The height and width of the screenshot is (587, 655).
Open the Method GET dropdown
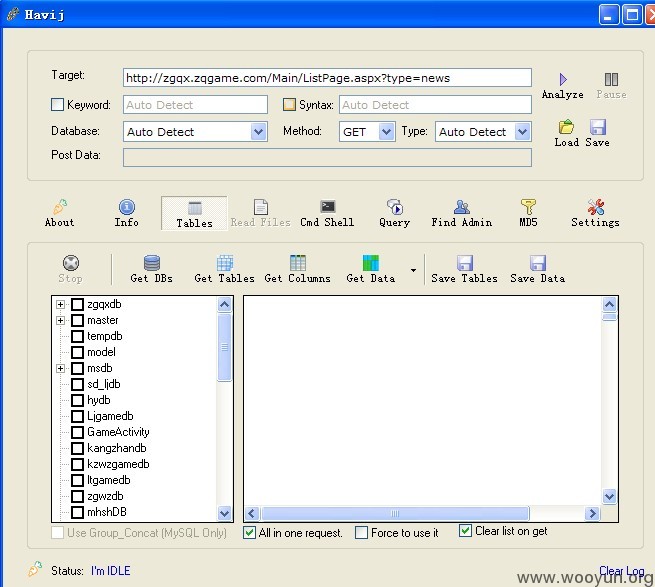(386, 132)
